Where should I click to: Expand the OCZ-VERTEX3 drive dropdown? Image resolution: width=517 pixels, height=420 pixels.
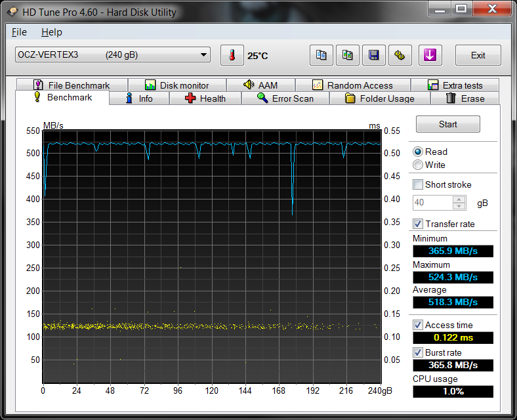click(203, 55)
